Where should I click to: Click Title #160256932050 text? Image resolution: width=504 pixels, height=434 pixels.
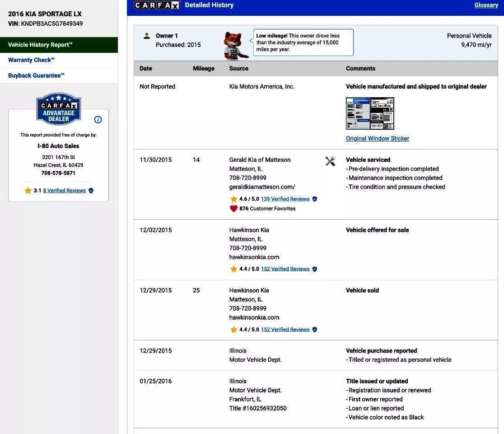click(258, 408)
